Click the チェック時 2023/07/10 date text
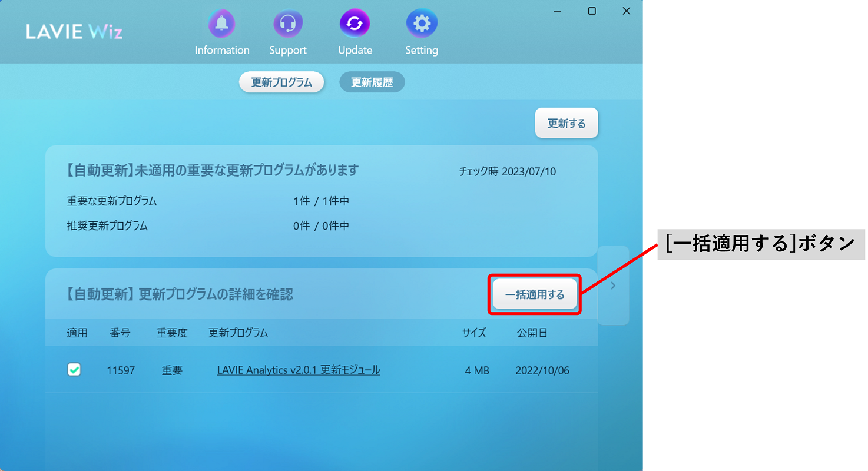This screenshot has width=868, height=471. pos(506,171)
